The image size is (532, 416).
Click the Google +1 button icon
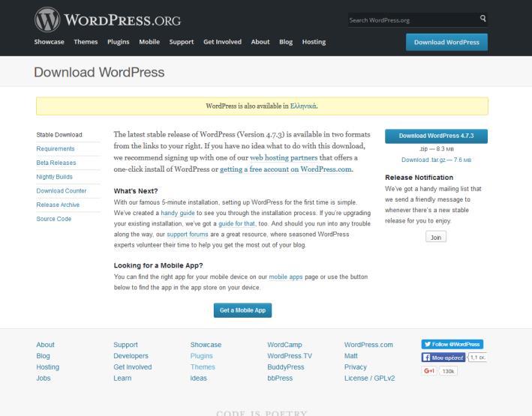coord(429,371)
